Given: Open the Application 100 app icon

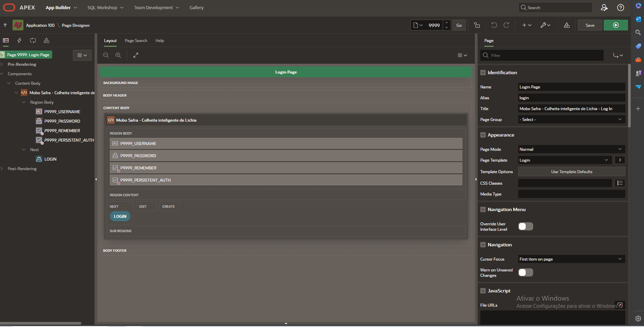Looking at the screenshot, I should coord(18,25).
